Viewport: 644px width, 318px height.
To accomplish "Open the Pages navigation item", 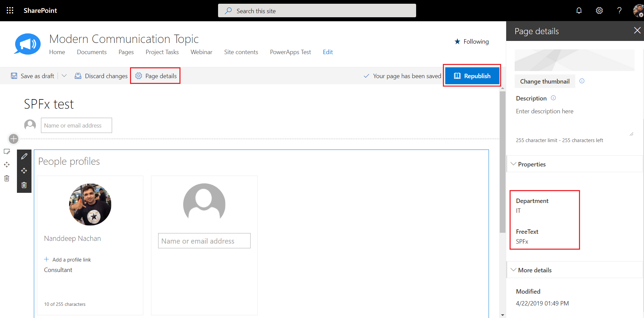I will click(x=126, y=52).
